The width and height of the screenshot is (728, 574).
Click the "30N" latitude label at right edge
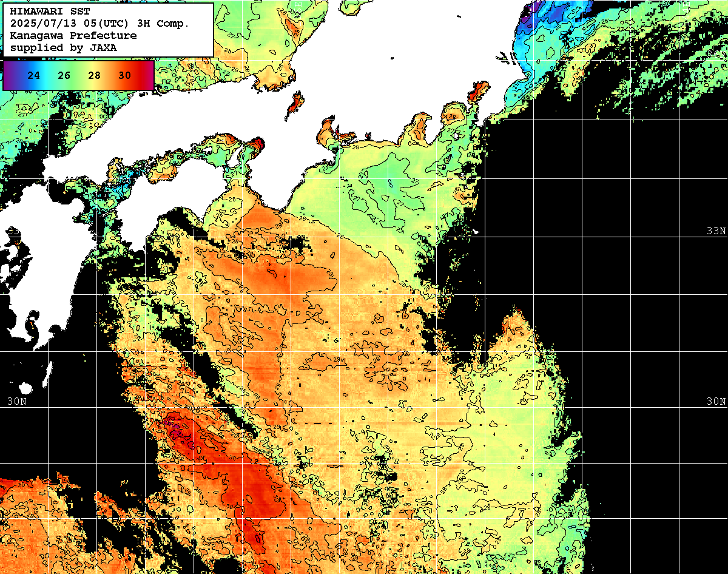click(x=716, y=402)
